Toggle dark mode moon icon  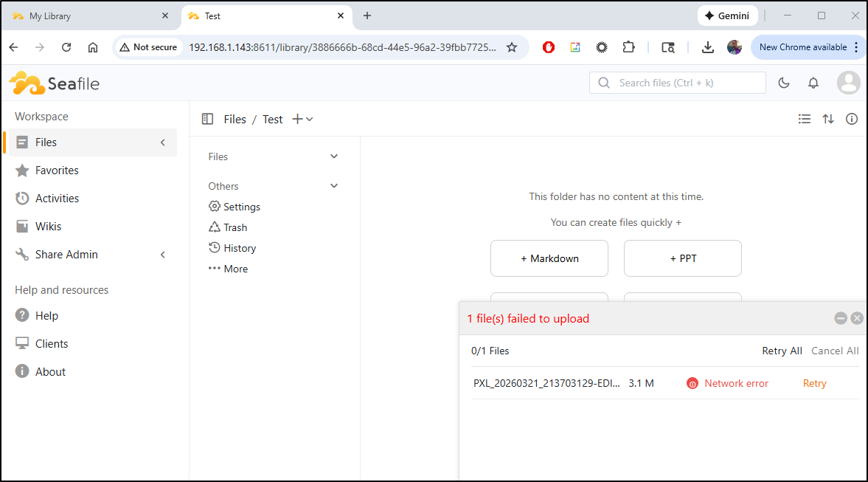coord(784,83)
